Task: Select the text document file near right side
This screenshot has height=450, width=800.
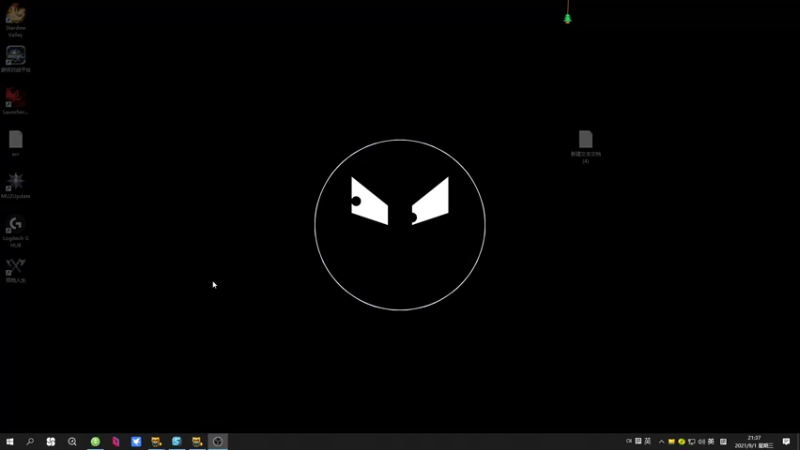Action: click(586, 147)
